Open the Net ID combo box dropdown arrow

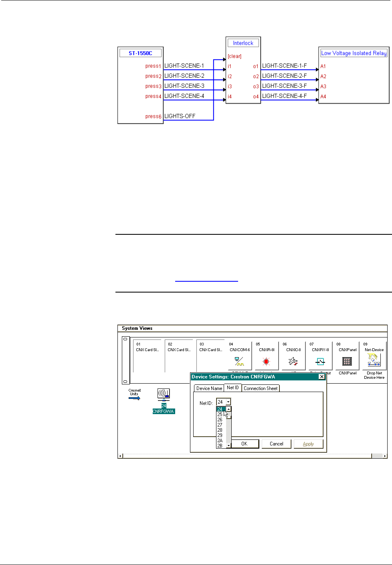pyautogui.click(x=228, y=402)
